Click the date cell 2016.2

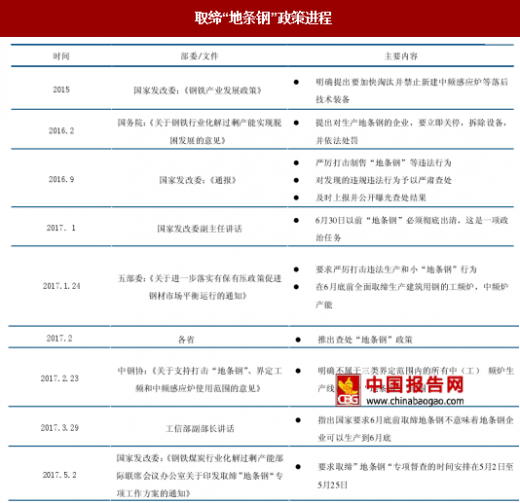tap(61, 131)
